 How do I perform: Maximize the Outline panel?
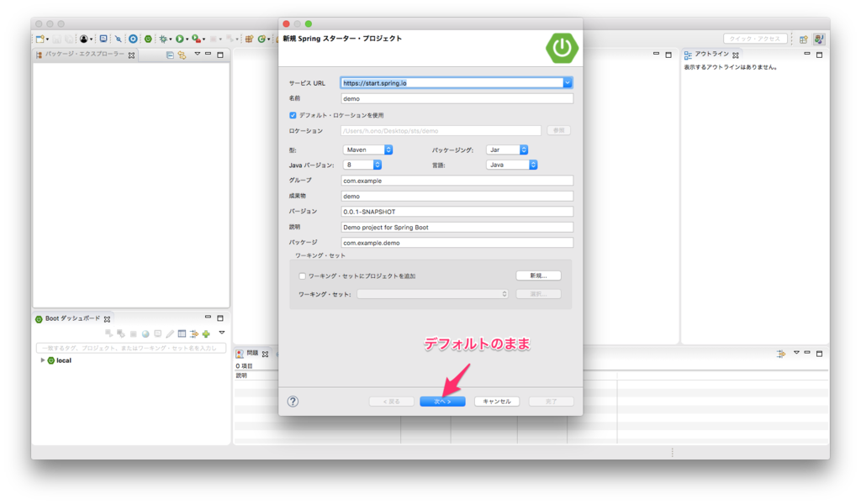click(x=819, y=55)
